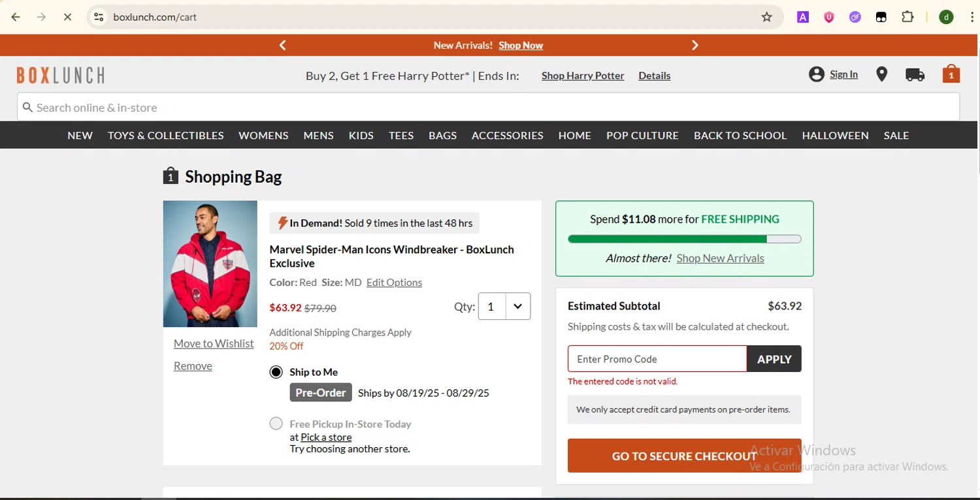Open promotion Details link
This screenshot has width=980, height=500.
(655, 76)
